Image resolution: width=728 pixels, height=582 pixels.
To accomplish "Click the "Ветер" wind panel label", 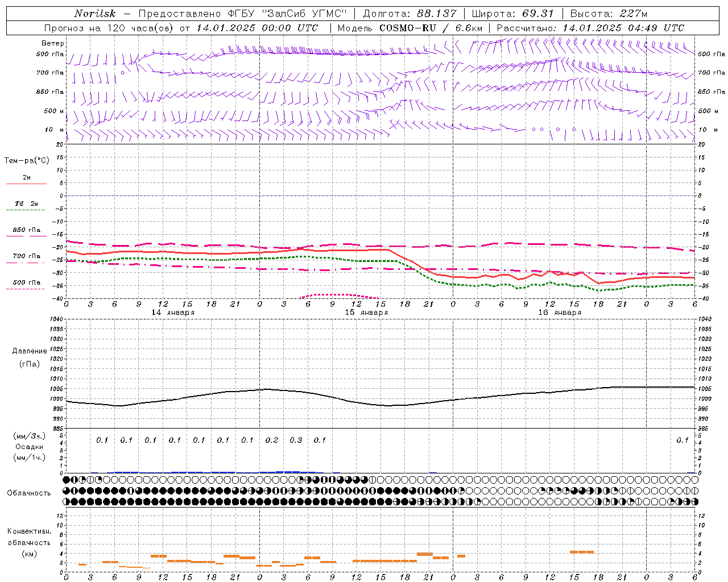I will coord(53,43).
